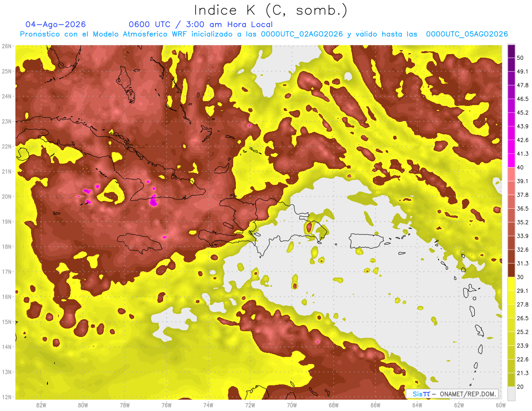The image size is (532, 411).
Task: Click the colorbar value 20
Action: coord(520,387)
